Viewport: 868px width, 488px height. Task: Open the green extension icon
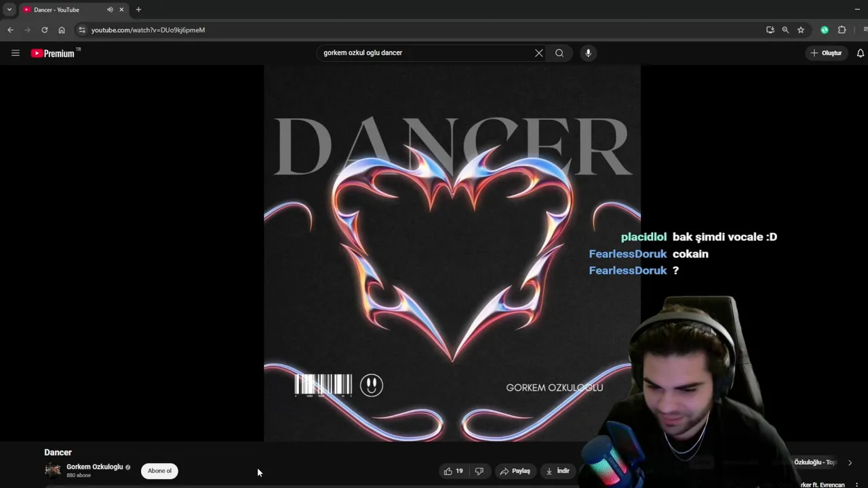(x=825, y=30)
